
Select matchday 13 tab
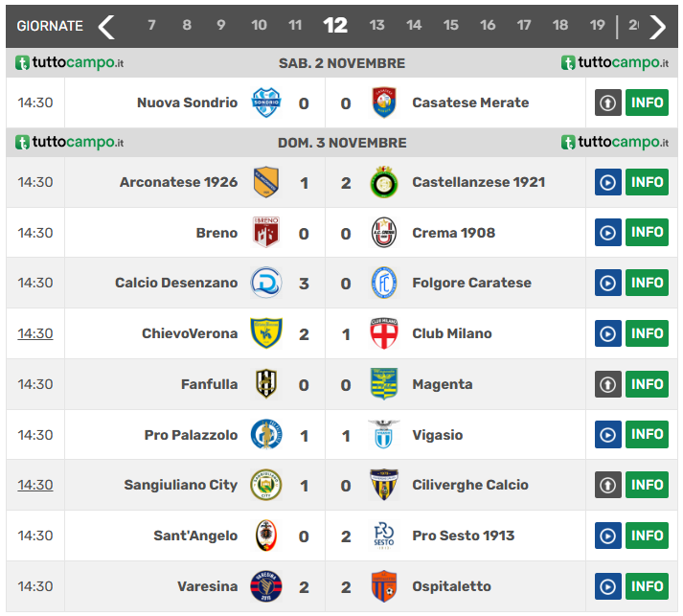click(x=377, y=26)
